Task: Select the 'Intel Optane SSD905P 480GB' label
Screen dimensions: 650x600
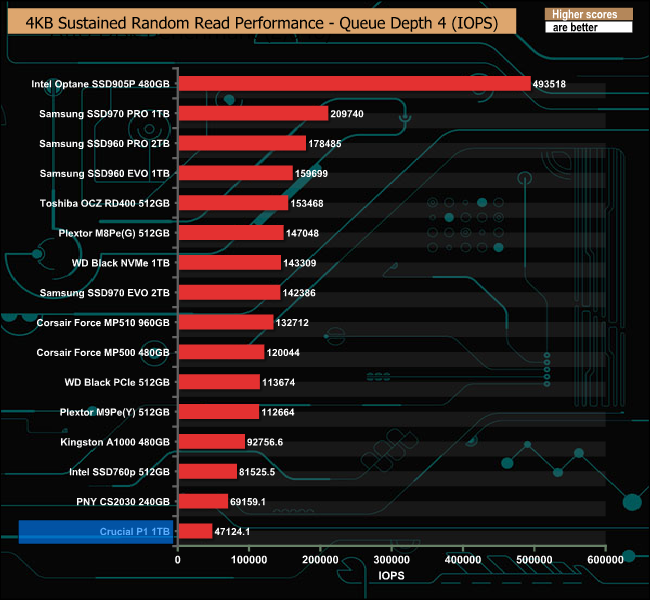Action: coord(100,84)
